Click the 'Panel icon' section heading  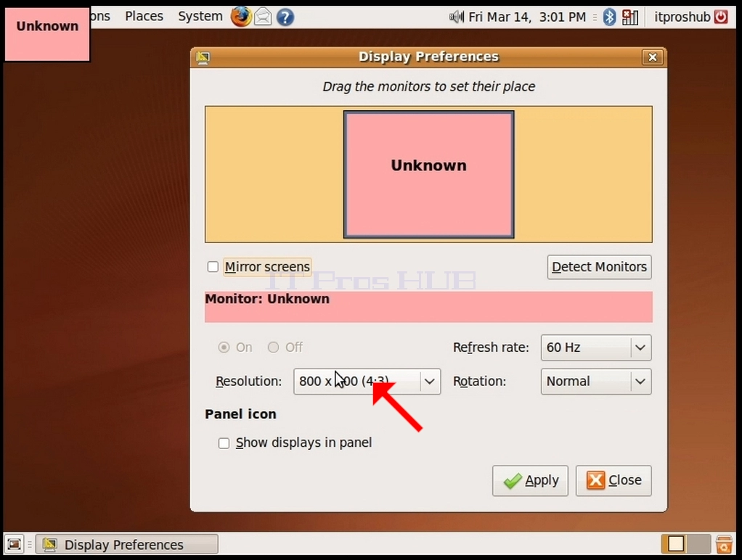[x=240, y=414]
